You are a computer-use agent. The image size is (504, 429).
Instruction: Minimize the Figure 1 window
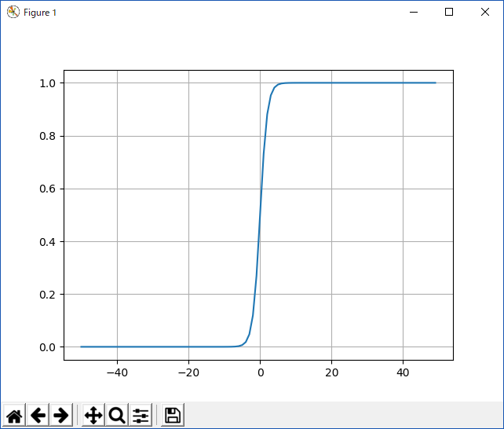[413, 12]
